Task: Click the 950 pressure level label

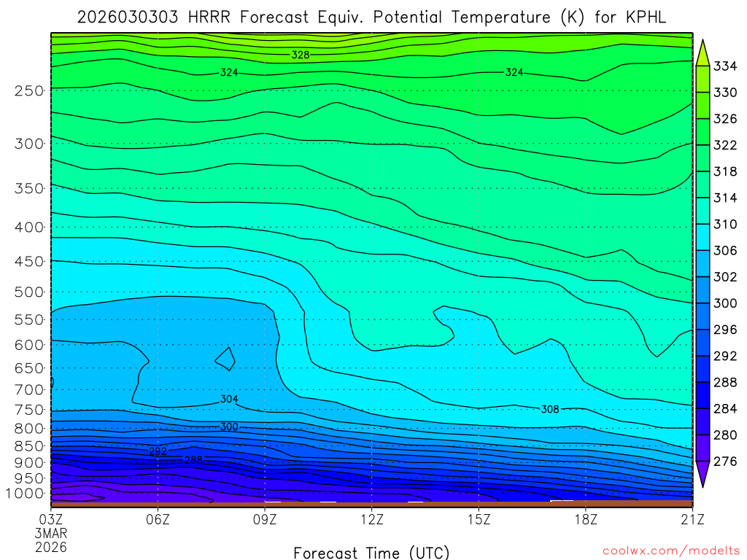Action: tap(29, 478)
